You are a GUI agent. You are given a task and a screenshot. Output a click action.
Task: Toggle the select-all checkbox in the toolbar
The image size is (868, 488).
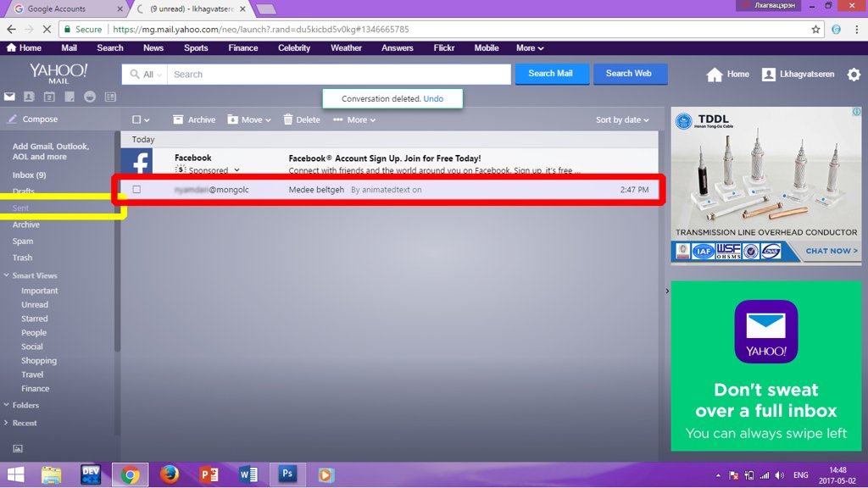136,120
